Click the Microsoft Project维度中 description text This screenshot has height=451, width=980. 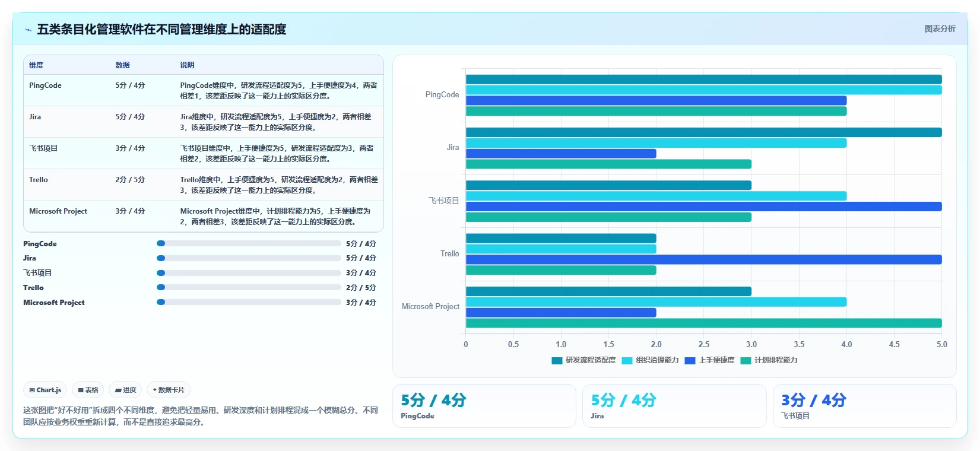(x=275, y=217)
